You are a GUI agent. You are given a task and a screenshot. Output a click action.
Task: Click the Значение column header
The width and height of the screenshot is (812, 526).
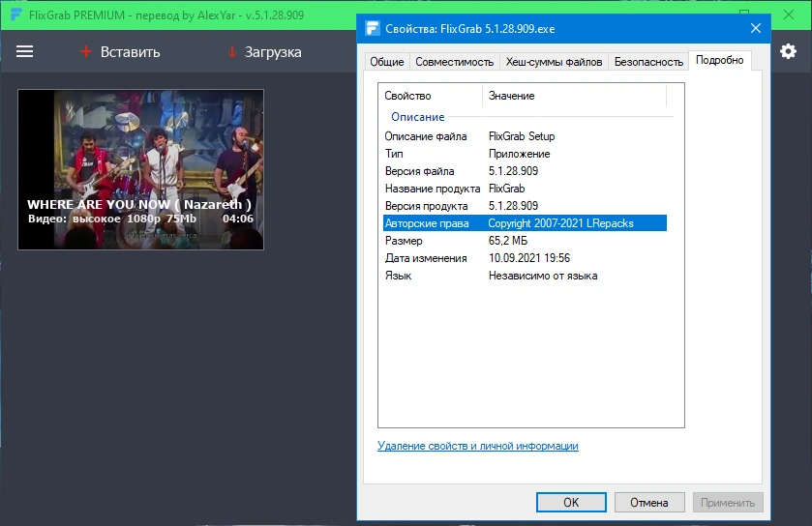574,96
